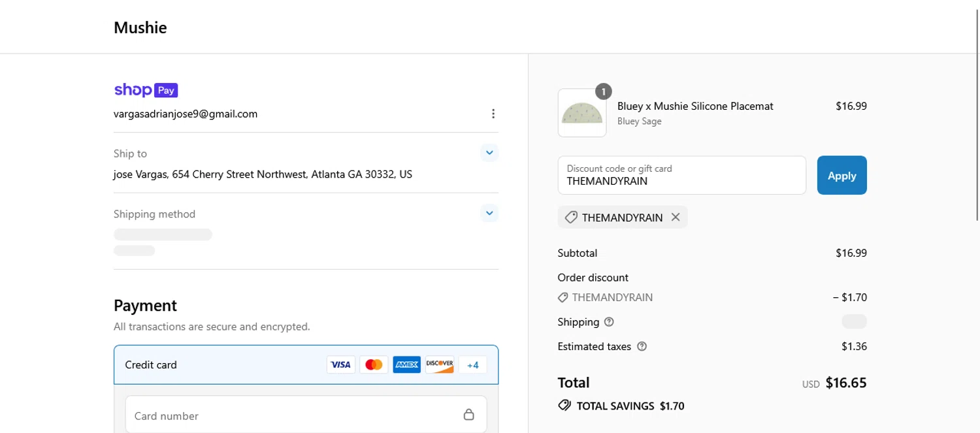The height and width of the screenshot is (433, 980).
Task: Click the total amount $16.65
Action: (x=846, y=383)
